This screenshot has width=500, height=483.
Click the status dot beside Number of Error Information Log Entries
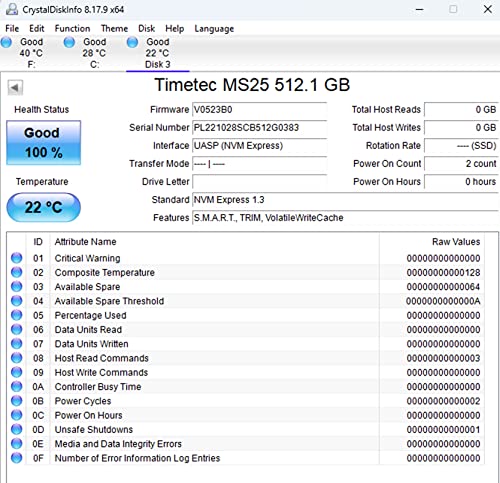click(16, 458)
